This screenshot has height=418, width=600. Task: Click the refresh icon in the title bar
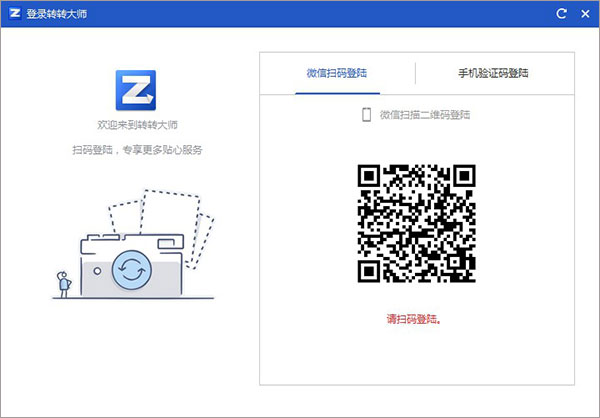[x=561, y=13]
